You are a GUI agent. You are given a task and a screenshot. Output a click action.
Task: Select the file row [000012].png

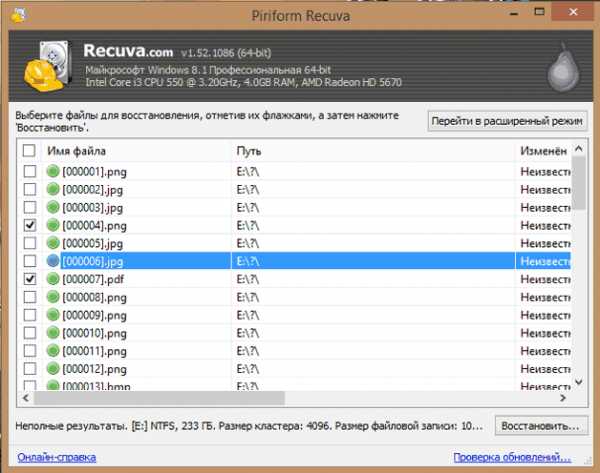294,369
